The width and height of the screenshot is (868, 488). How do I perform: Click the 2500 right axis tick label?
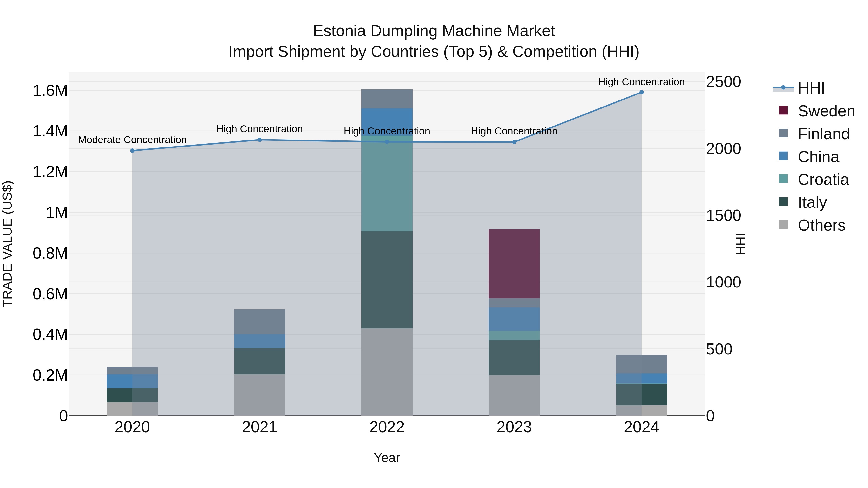tap(723, 82)
